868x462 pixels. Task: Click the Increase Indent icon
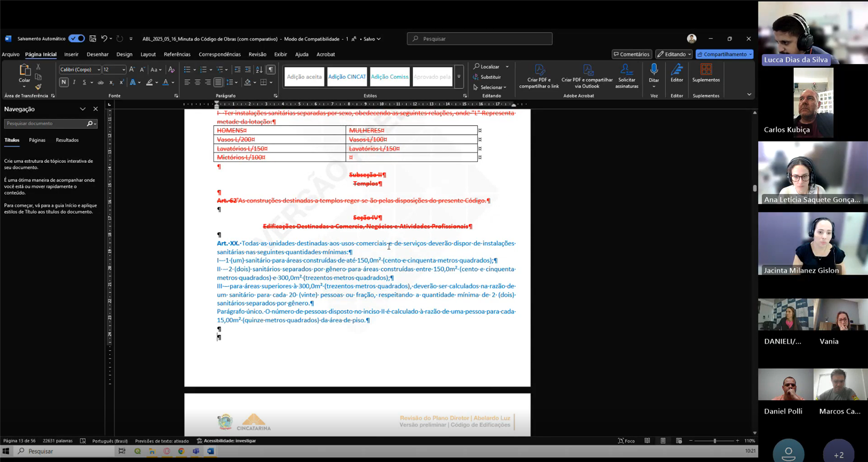coord(248,69)
